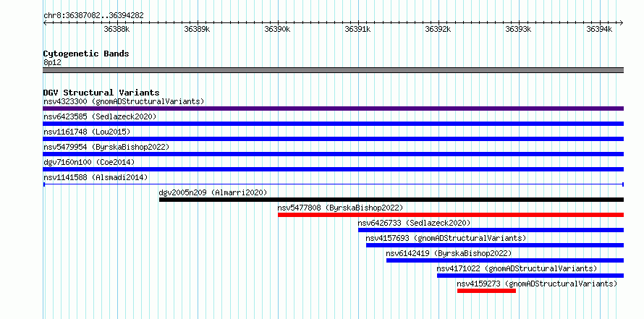Open the dgv7160n100 (Coe2014) label
The image size is (644, 319).
tap(89, 162)
